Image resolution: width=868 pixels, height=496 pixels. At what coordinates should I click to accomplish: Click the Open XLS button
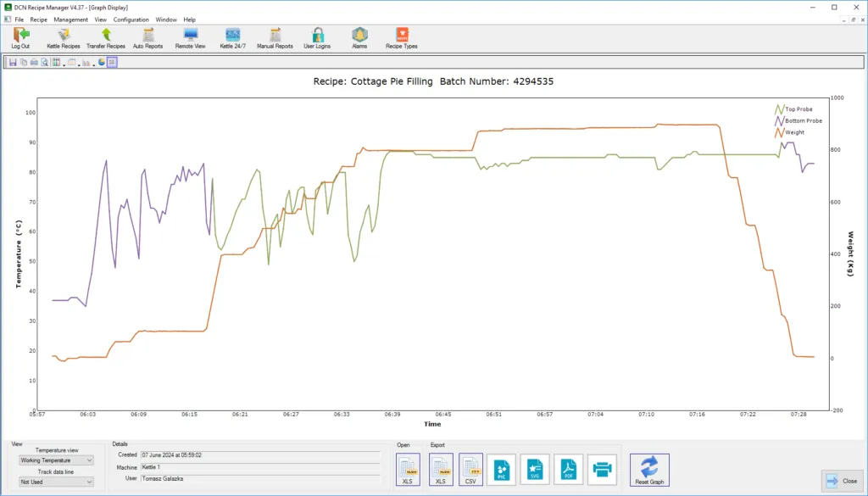coord(408,470)
